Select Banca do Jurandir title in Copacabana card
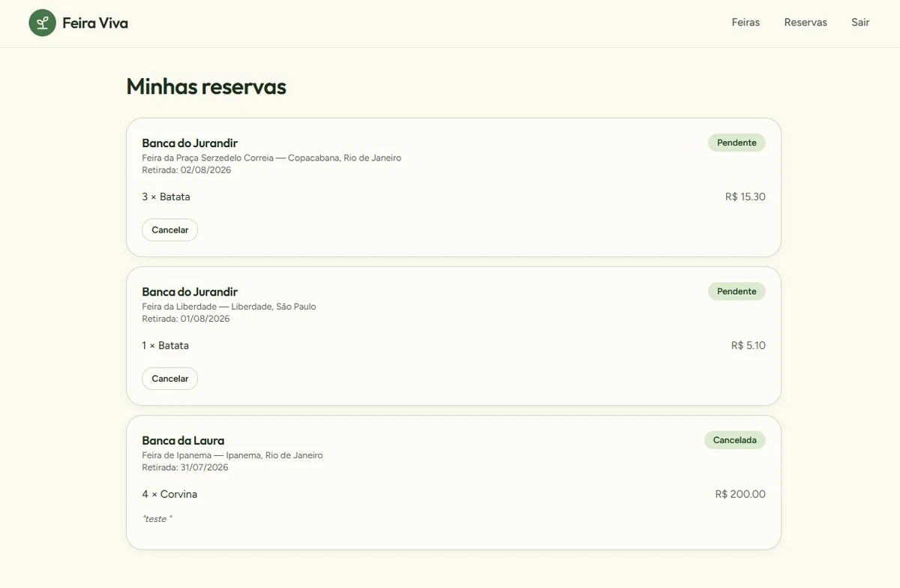900x588 pixels. [190, 143]
